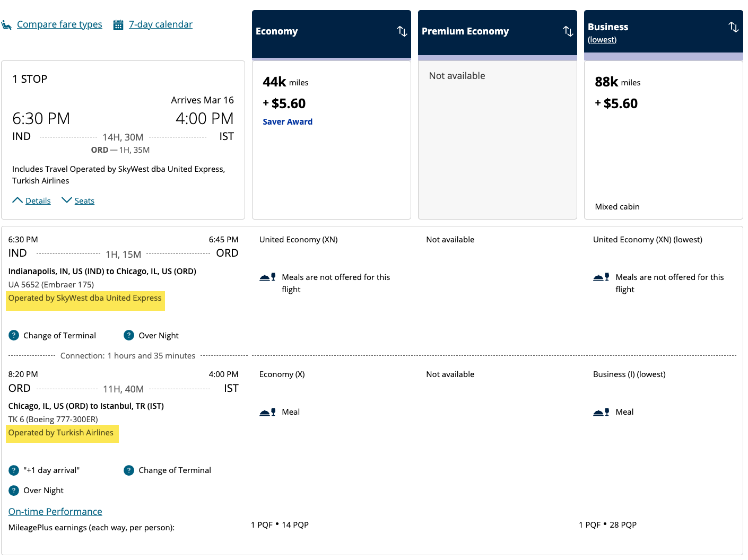This screenshot has height=560, width=748.
Task: Collapse the flight Details section
Action: click(31, 200)
